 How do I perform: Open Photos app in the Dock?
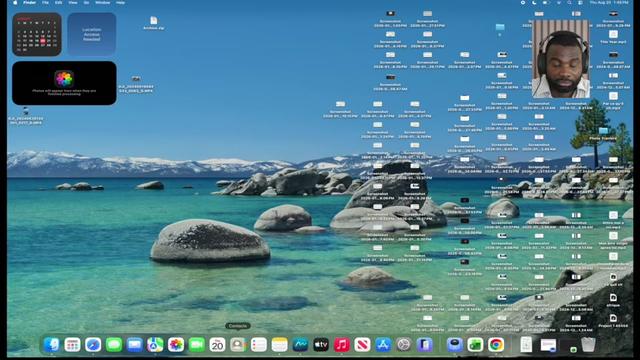click(x=176, y=345)
